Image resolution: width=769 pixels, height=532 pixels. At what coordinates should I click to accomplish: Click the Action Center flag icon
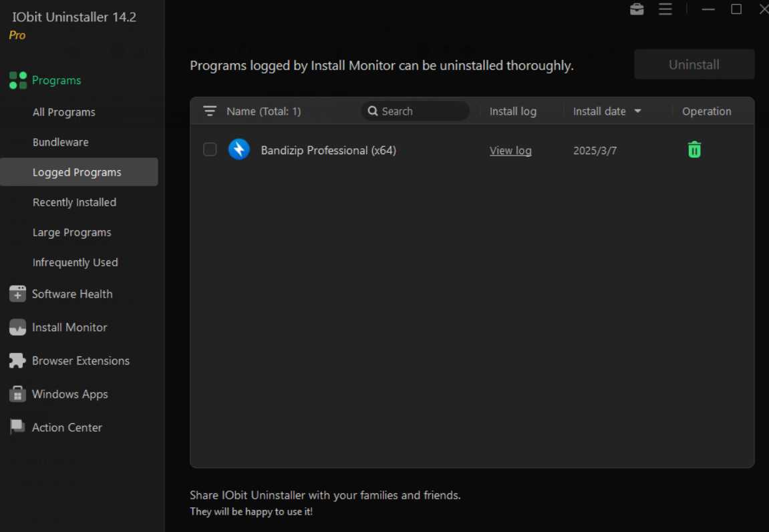coord(17,427)
